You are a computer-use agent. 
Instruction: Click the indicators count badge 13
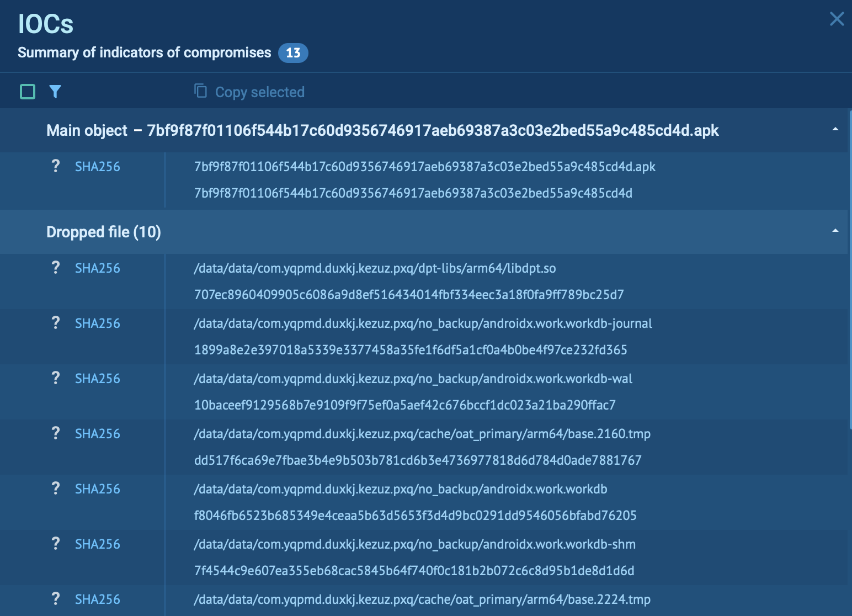tap(293, 53)
